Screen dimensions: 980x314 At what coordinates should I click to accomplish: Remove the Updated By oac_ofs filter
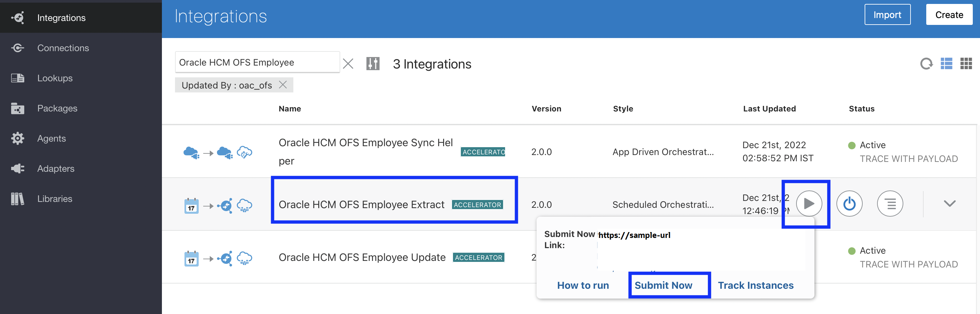(283, 85)
